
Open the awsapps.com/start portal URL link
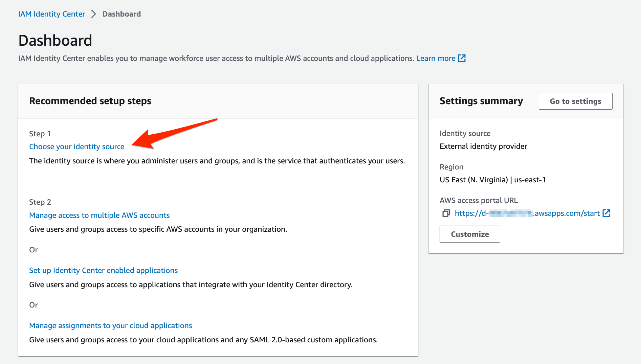pos(527,213)
